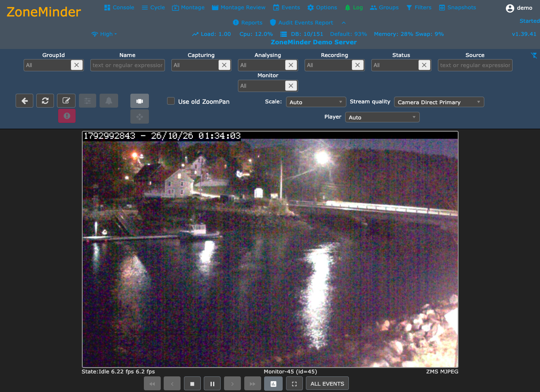Open the Options page

coord(322,8)
